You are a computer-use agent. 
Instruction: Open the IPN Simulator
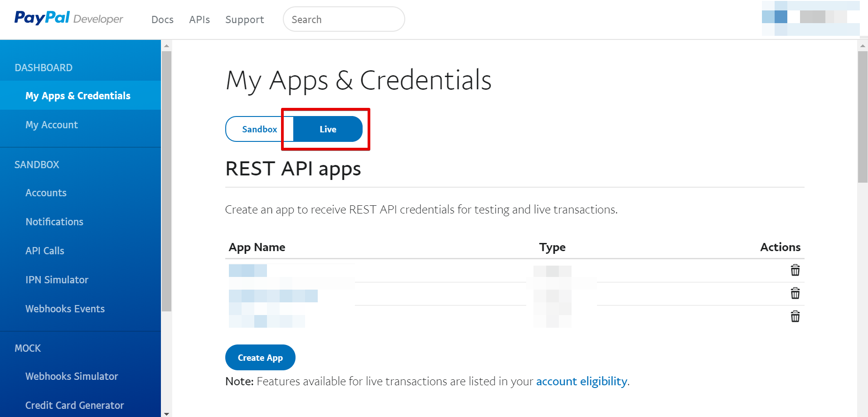[x=57, y=280]
